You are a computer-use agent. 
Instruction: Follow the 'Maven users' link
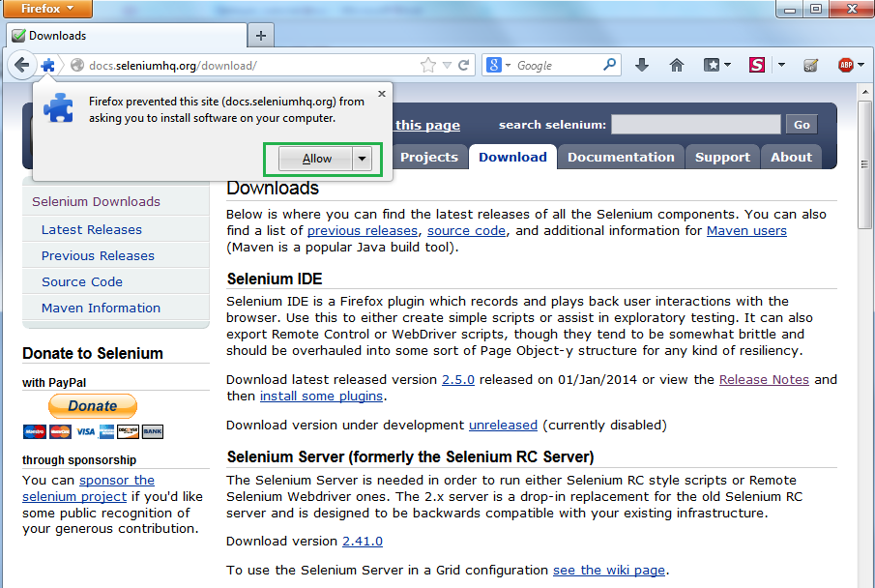[x=746, y=230]
